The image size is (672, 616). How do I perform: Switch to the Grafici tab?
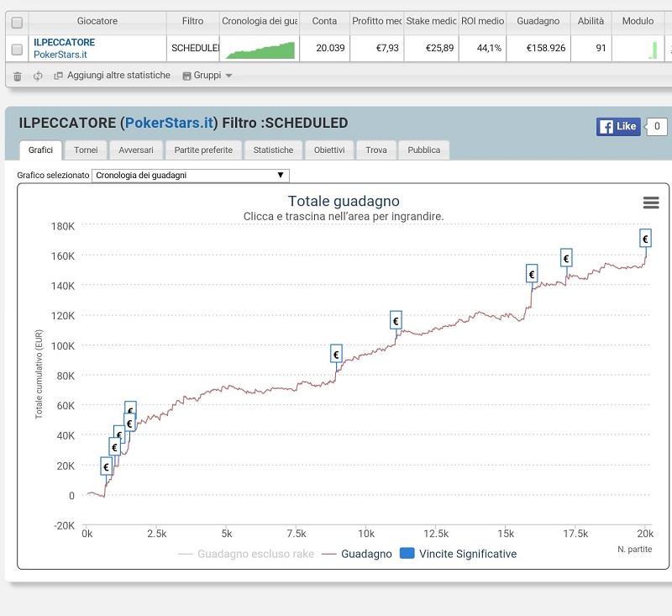40,150
